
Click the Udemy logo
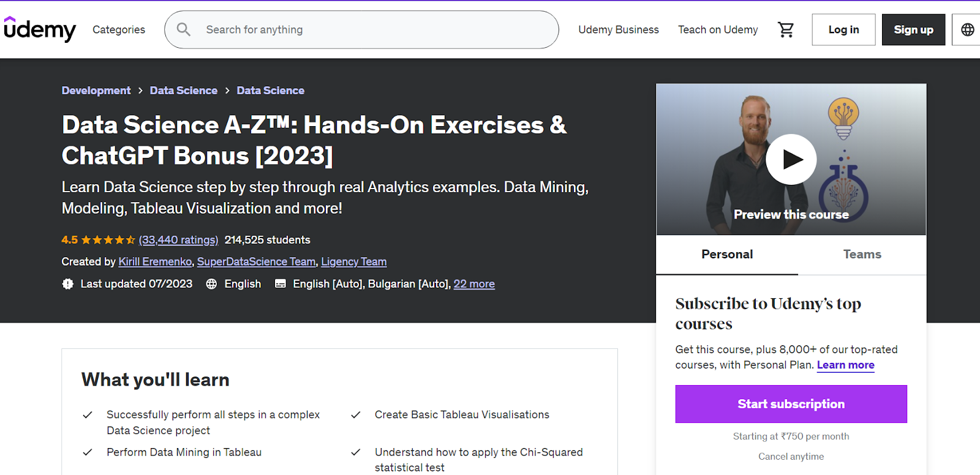click(40, 29)
